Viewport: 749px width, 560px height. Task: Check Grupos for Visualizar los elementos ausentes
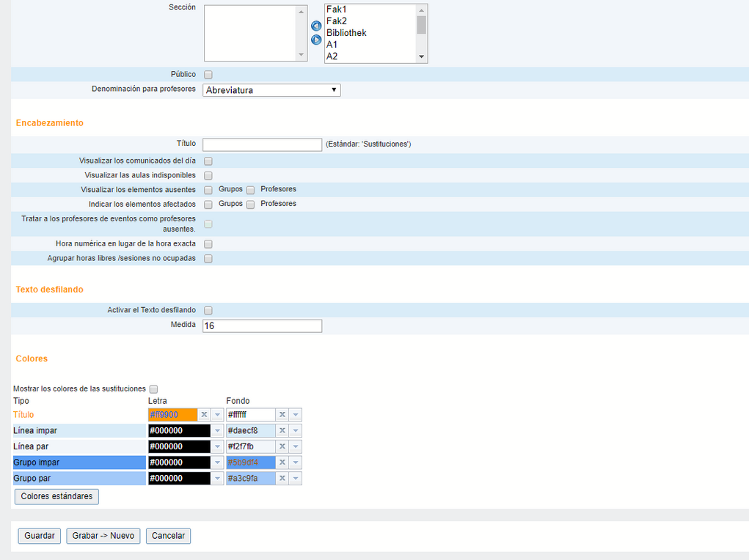(x=208, y=190)
